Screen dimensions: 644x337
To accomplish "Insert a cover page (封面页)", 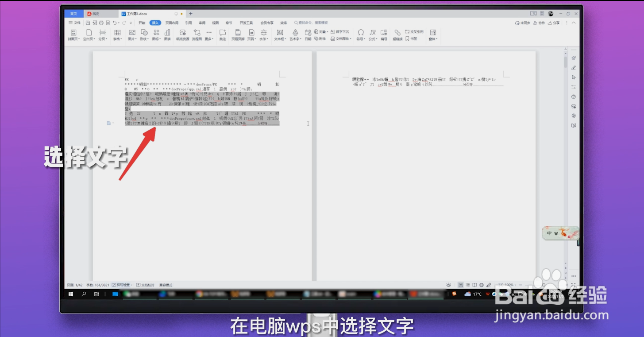I will point(73,35).
